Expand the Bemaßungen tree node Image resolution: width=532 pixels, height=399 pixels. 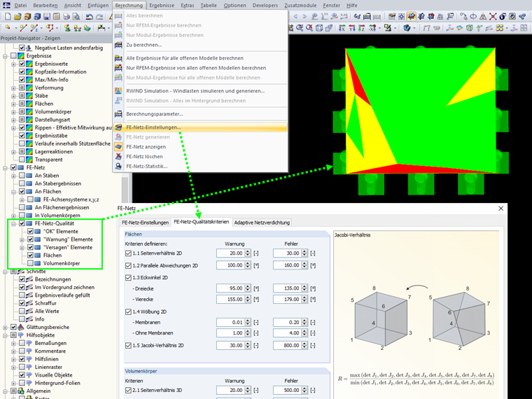[13, 344]
